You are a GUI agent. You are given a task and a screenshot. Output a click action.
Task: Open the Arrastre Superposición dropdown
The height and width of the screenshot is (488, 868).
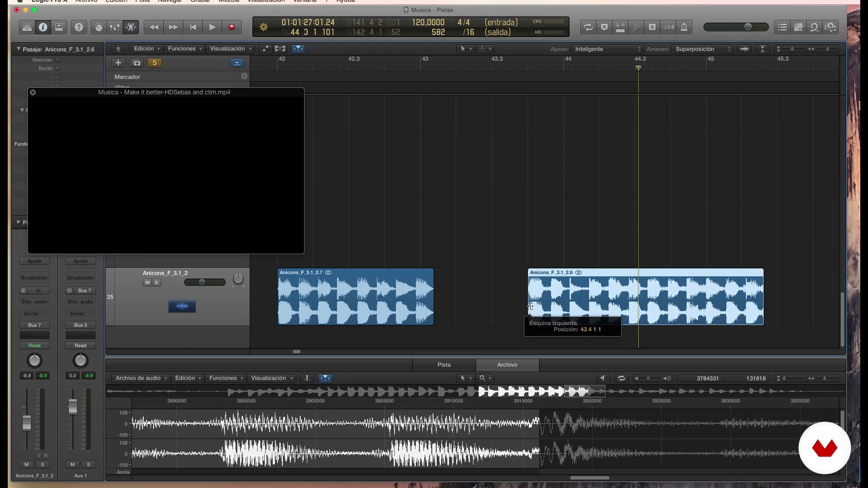[702, 49]
